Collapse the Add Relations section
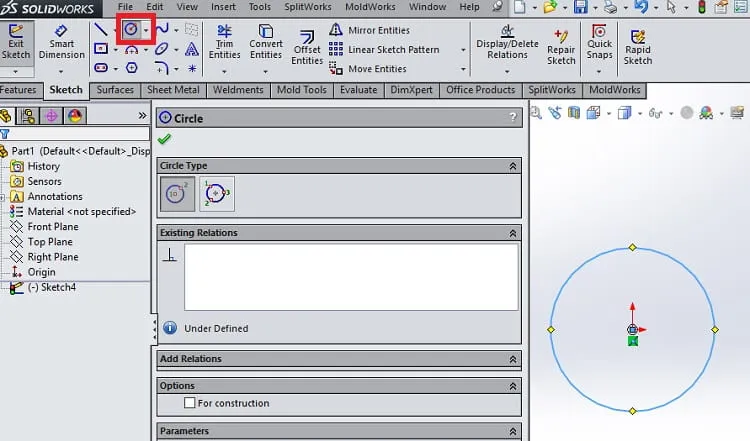 click(512, 359)
